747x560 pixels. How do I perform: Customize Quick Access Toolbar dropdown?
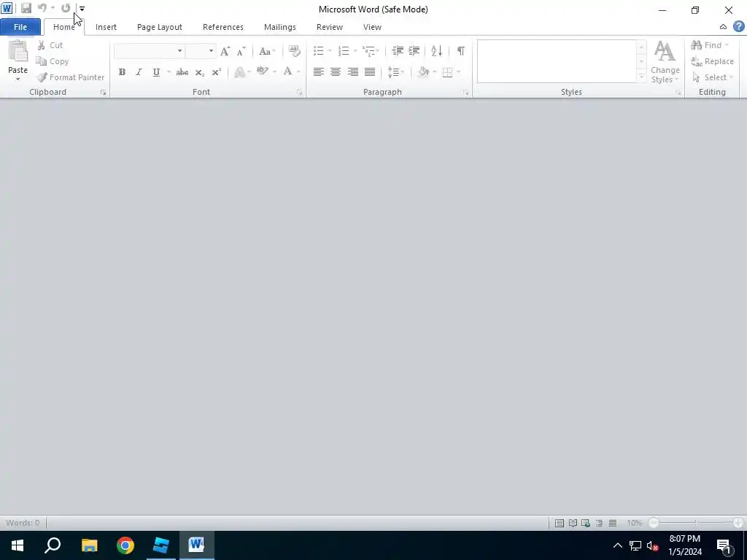point(82,9)
